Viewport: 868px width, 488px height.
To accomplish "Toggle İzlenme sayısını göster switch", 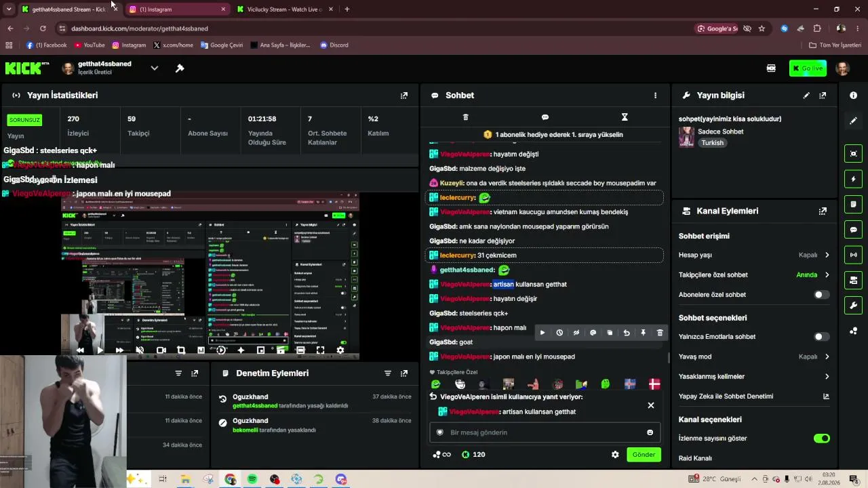I will coord(821,439).
